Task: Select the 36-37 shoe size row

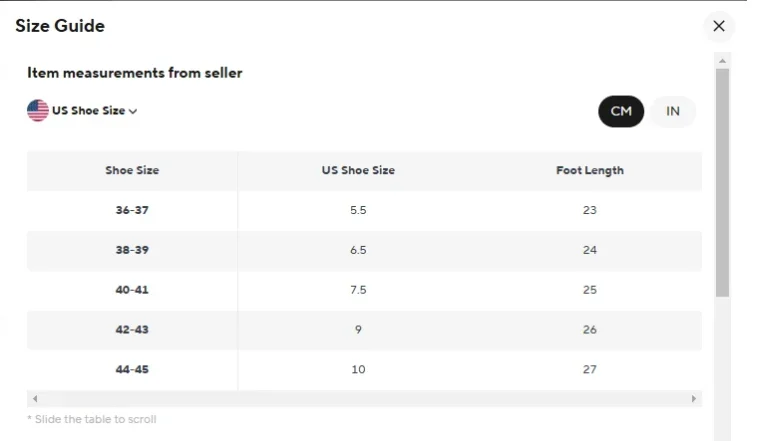Action: [x=364, y=210]
